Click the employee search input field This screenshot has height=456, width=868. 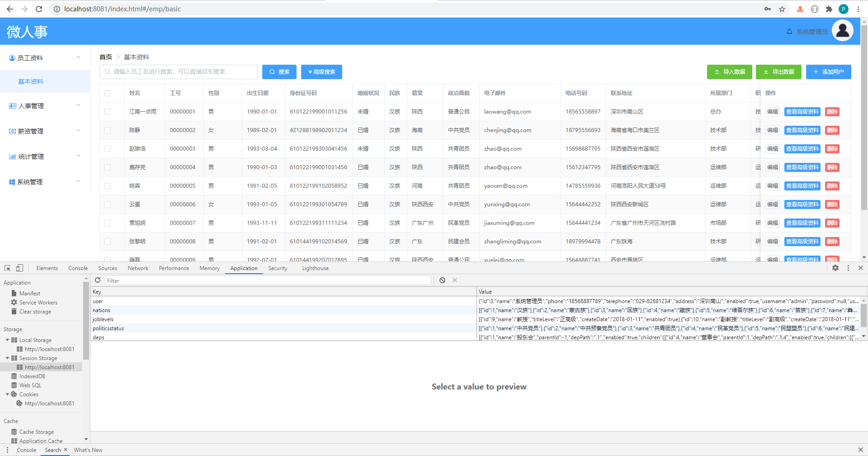[x=179, y=71]
